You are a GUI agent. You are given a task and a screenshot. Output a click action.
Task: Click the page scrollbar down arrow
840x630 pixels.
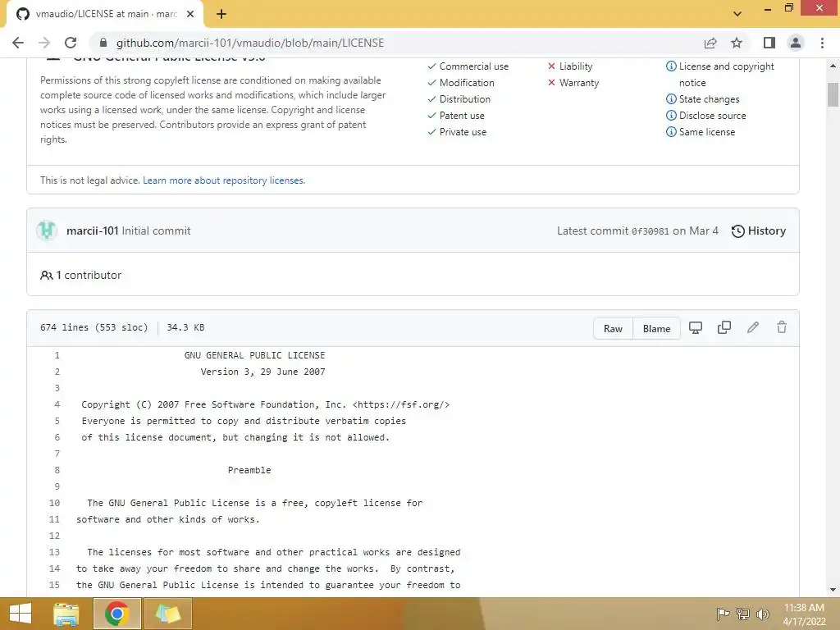(x=833, y=590)
